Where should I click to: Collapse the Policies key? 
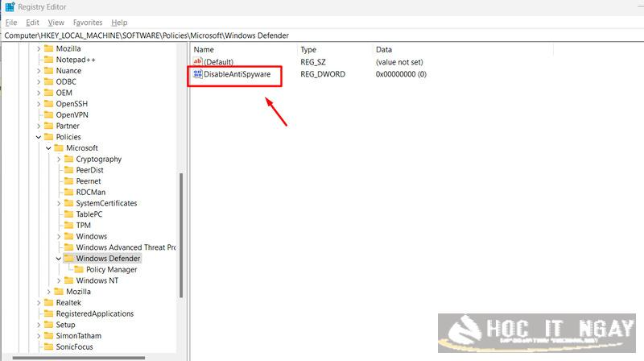(x=39, y=137)
